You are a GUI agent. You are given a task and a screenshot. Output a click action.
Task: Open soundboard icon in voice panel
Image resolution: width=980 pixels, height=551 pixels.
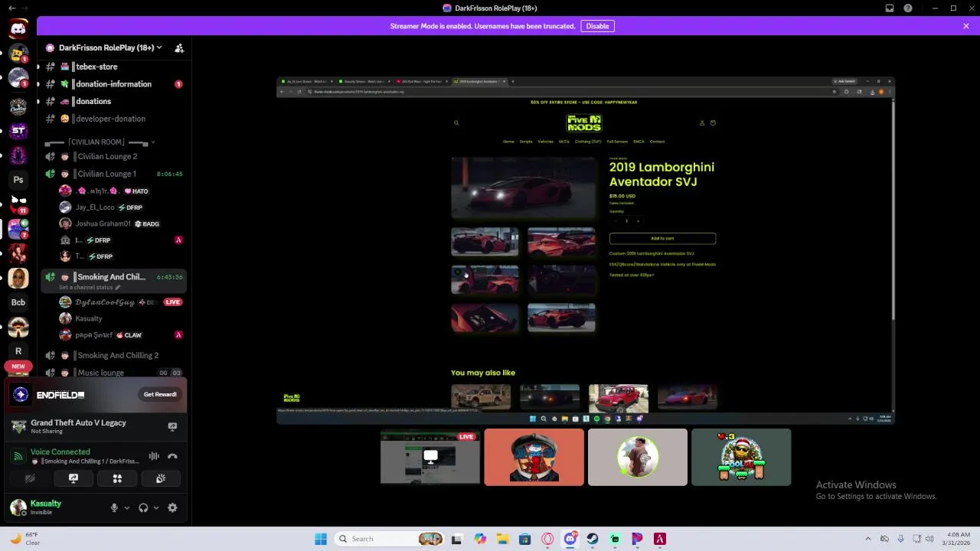click(161, 478)
